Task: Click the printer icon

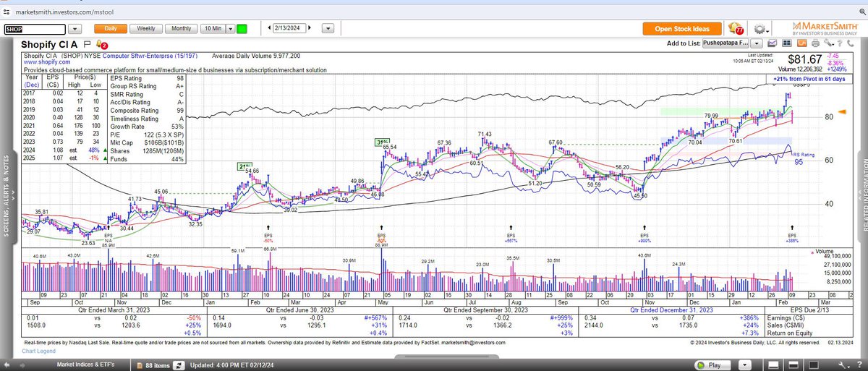Action: click(x=815, y=43)
